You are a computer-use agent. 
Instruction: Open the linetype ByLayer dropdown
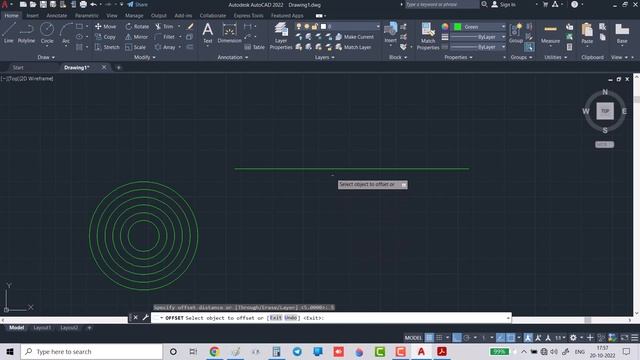point(478,47)
